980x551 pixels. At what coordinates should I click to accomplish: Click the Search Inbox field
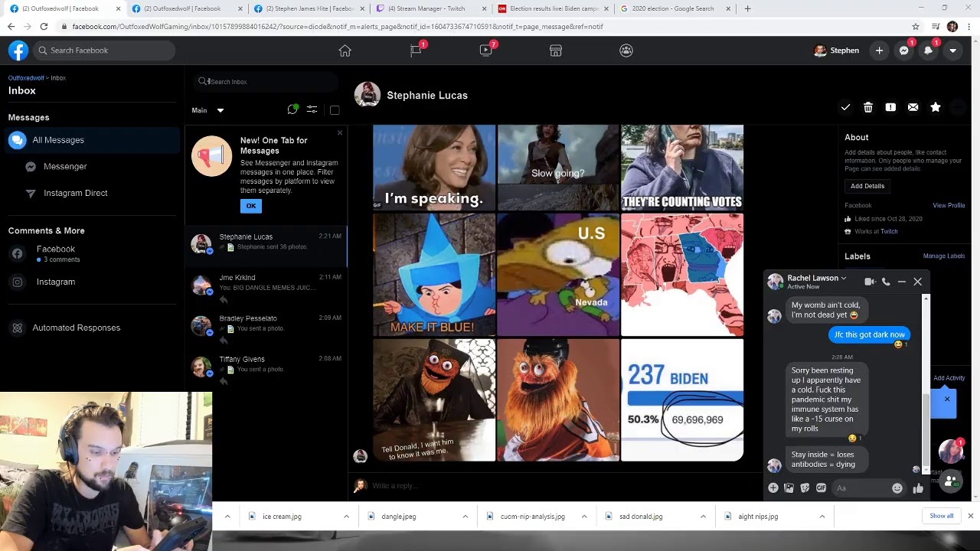(266, 82)
